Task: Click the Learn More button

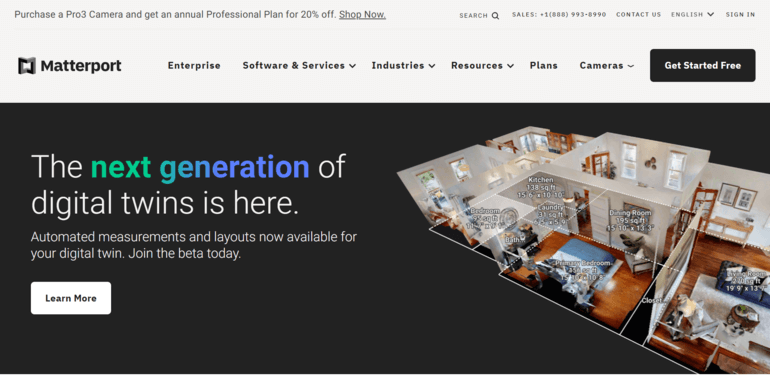Action: coord(71,298)
